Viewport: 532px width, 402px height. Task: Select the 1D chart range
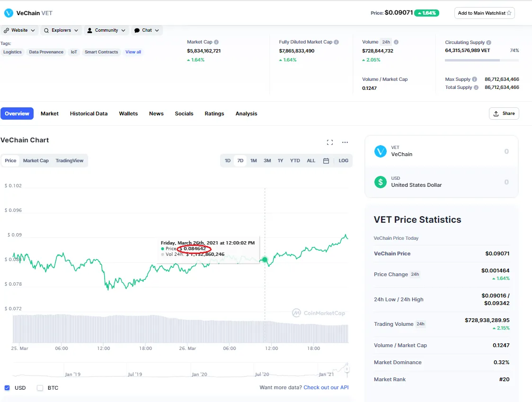click(228, 161)
